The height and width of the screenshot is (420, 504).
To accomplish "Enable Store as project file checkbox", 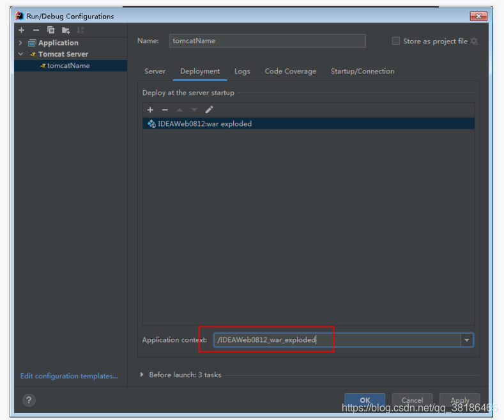I will pos(396,41).
